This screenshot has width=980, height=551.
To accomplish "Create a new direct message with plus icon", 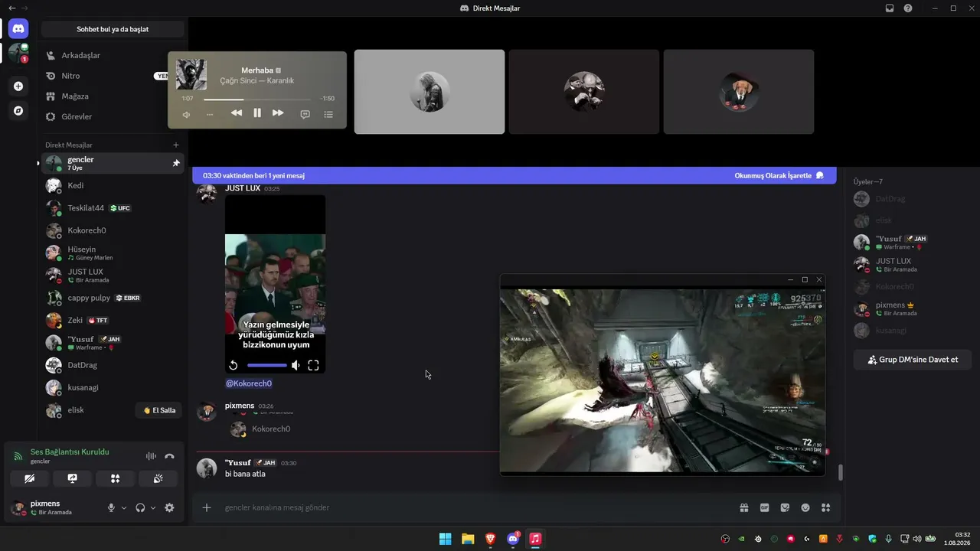I will (x=175, y=145).
